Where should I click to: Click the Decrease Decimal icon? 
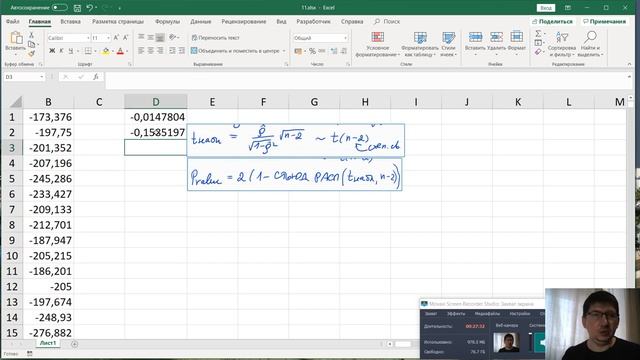344,51
